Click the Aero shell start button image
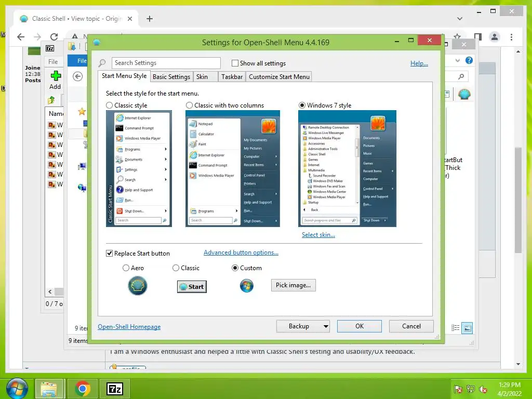Image resolution: width=532 pixels, height=399 pixels. (137, 286)
